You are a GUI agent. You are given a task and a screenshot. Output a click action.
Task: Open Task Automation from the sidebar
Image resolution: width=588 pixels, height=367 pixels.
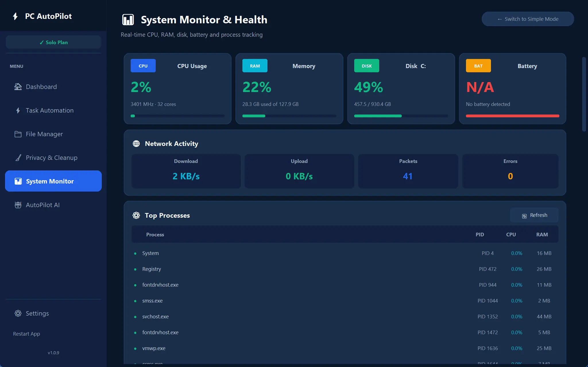(53, 110)
